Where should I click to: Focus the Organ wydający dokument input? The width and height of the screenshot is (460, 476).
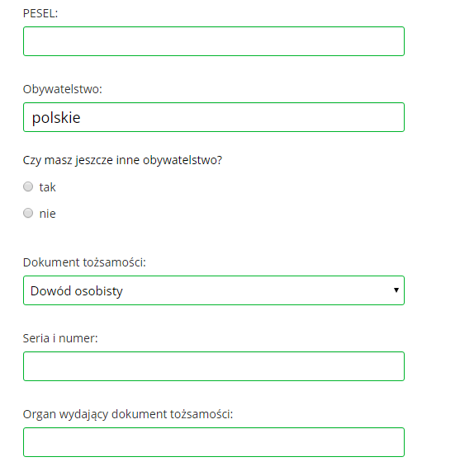(214, 442)
